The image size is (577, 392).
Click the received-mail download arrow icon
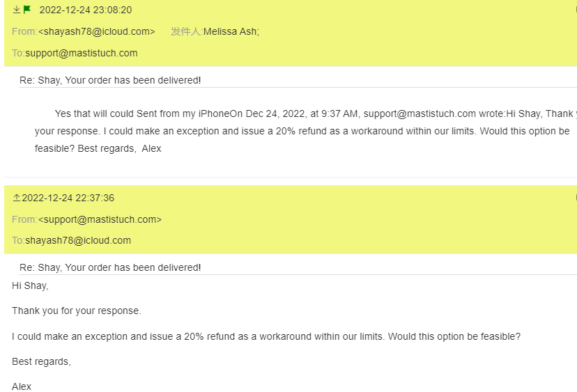pyautogui.click(x=17, y=10)
